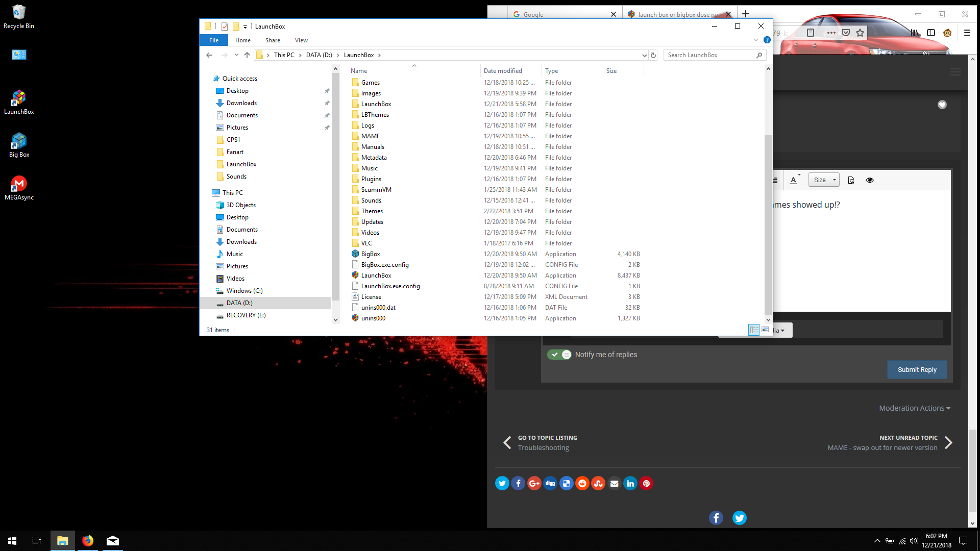This screenshot has width=980, height=551.
Task: Go up one folder level
Action: coord(247,55)
